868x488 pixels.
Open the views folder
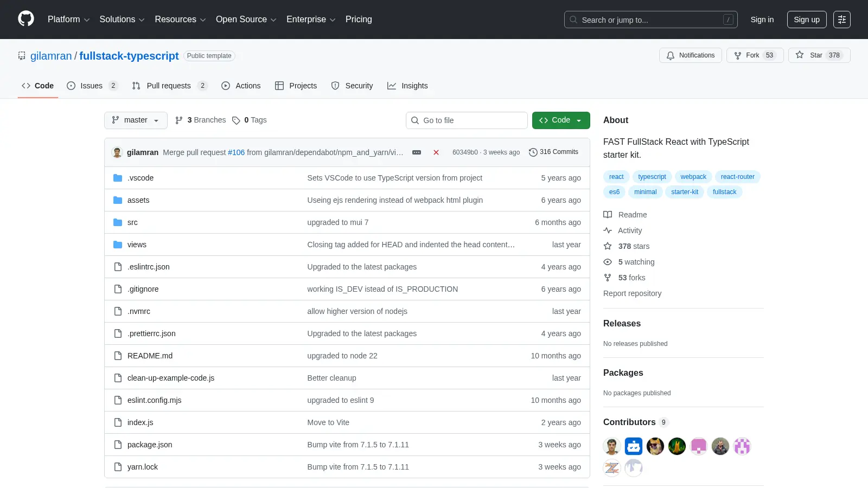point(137,245)
